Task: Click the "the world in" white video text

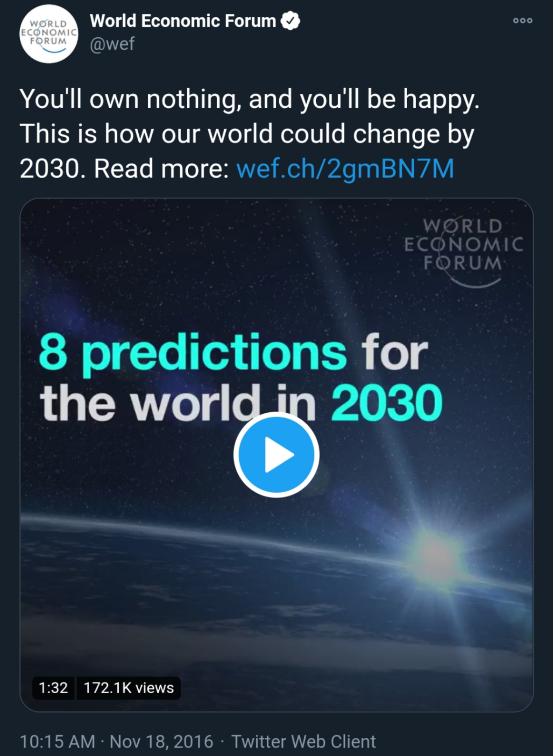Action: [178, 402]
